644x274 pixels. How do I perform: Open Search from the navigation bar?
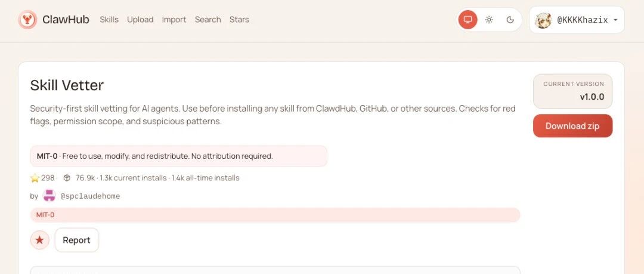[208, 20]
